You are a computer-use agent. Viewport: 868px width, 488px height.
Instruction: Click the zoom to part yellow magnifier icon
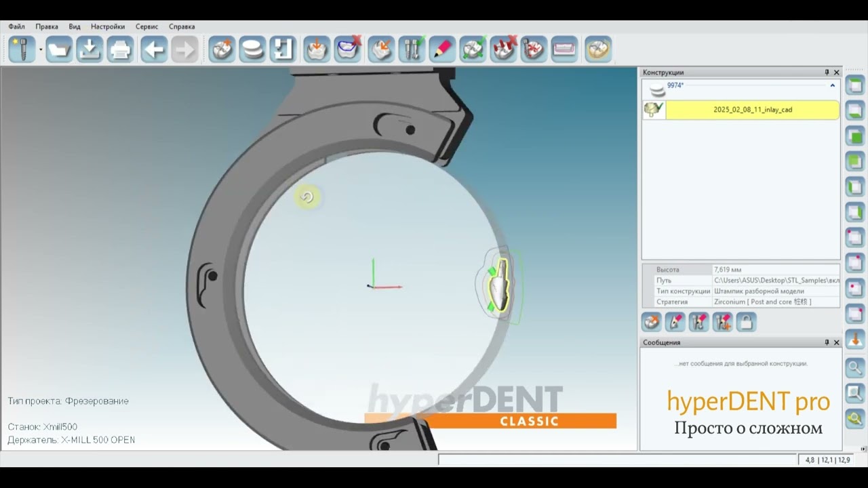click(x=855, y=418)
